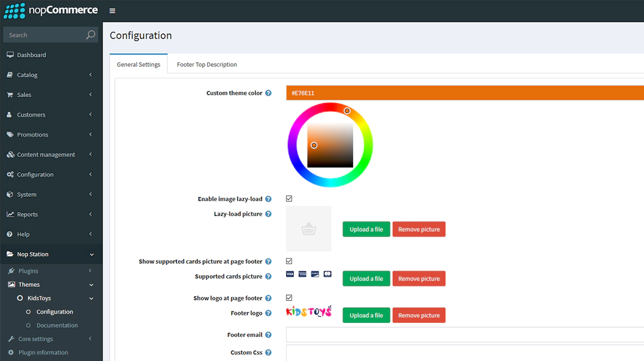Upload a file for Lazy-load picture

coord(367,229)
